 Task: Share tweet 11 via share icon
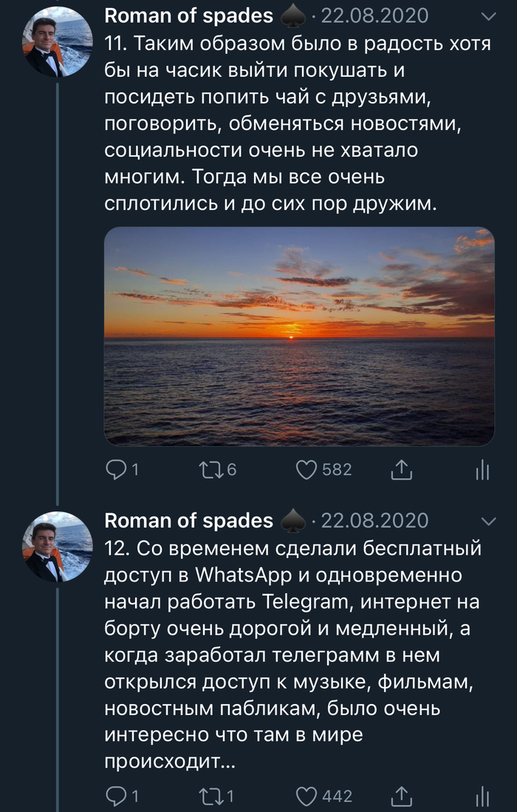point(400,469)
